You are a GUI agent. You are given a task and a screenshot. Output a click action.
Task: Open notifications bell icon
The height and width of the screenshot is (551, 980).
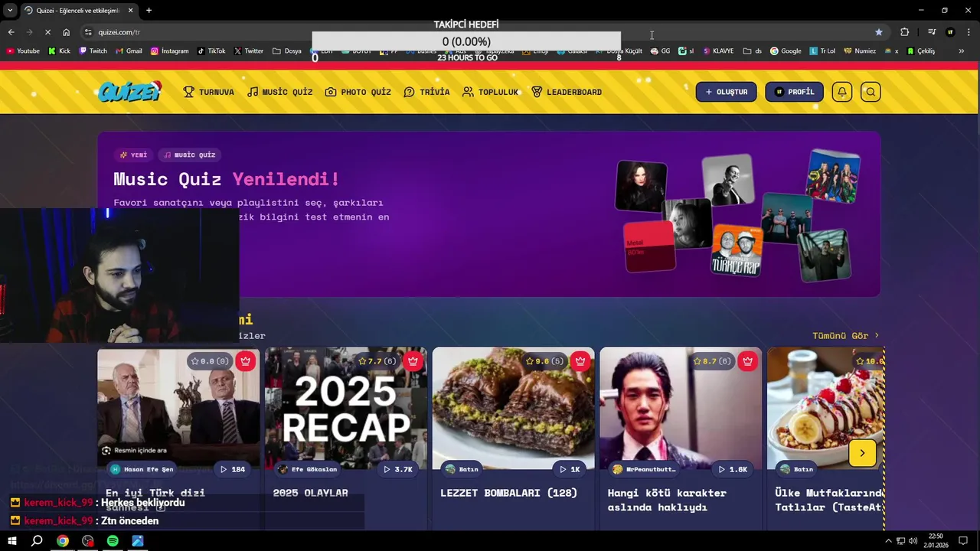point(842,92)
